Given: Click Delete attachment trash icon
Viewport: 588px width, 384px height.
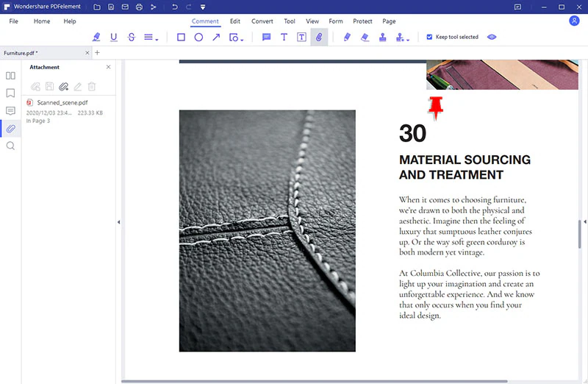Looking at the screenshot, I should (91, 87).
